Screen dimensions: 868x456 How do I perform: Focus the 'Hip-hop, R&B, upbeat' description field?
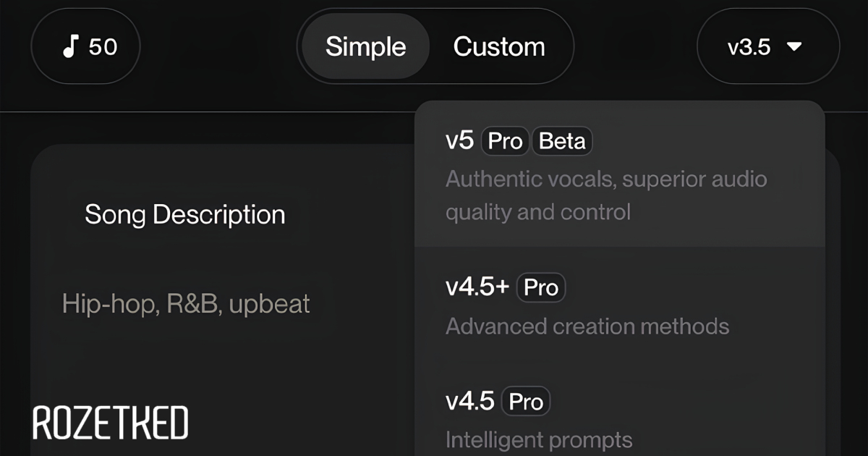coord(186,303)
